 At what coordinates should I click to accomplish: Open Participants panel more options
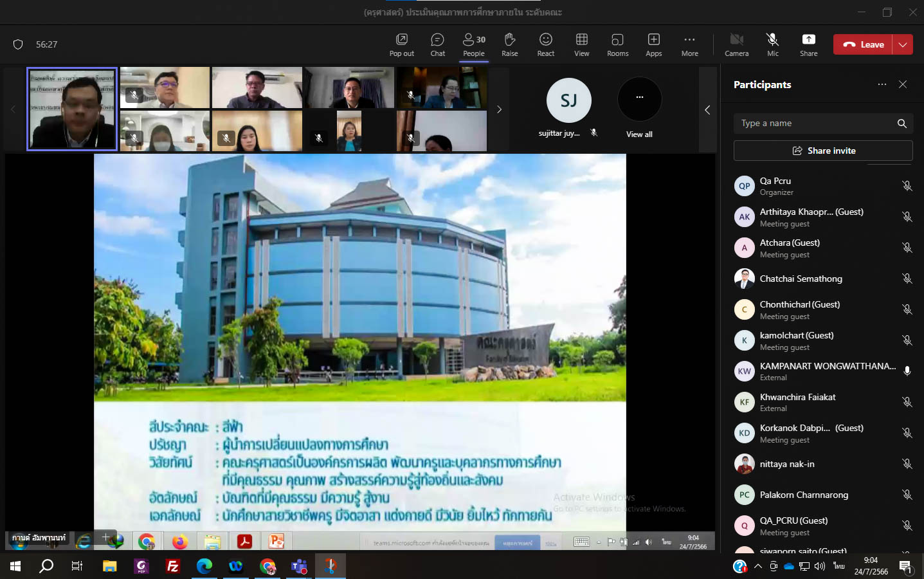click(x=882, y=84)
